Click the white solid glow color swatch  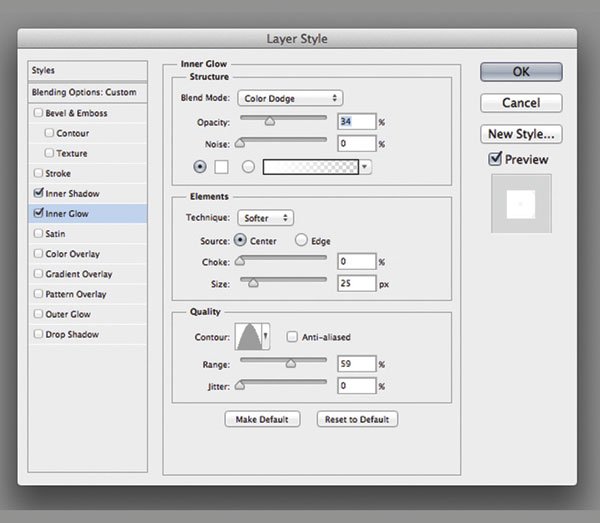tap(223, 167)
